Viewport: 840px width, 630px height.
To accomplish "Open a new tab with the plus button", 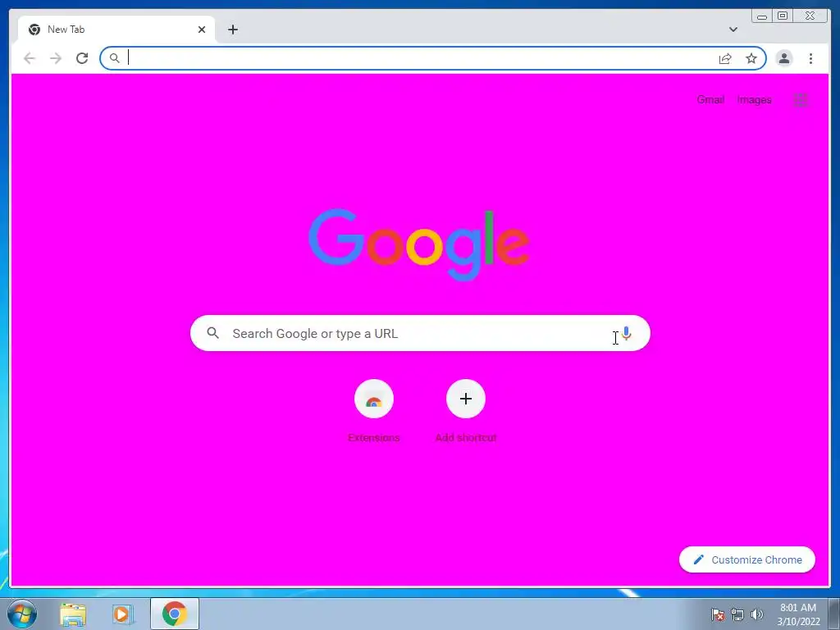I will click(232, 30).
